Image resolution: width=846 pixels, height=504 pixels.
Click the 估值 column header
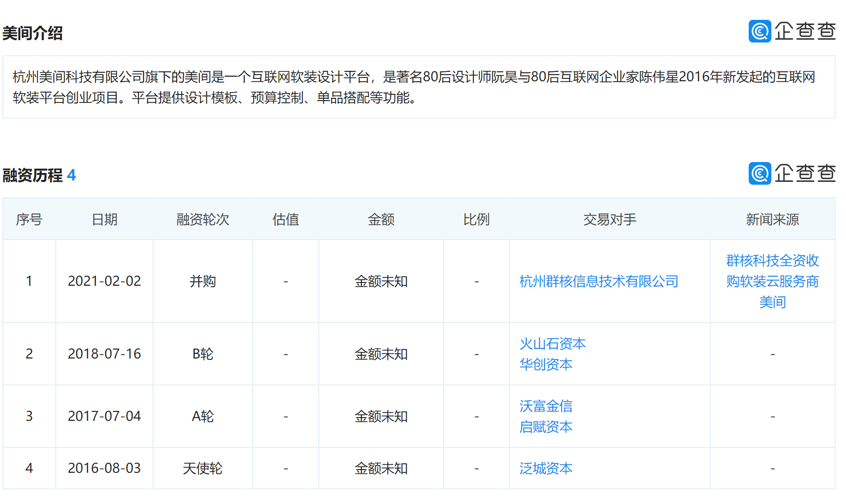tap(286, 220)
